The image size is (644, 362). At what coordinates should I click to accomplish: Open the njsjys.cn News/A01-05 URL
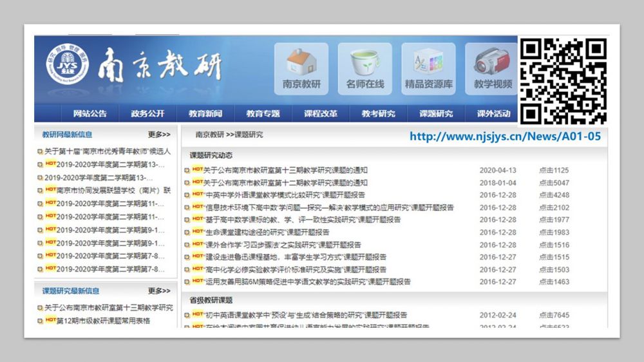tap(505, 137)
